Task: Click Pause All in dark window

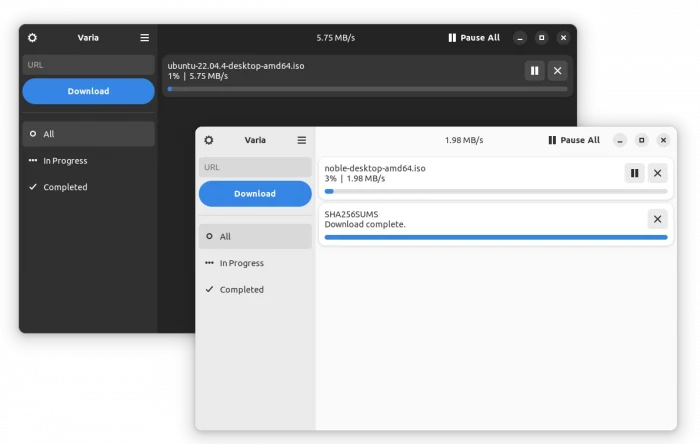Action: (474, 38)
